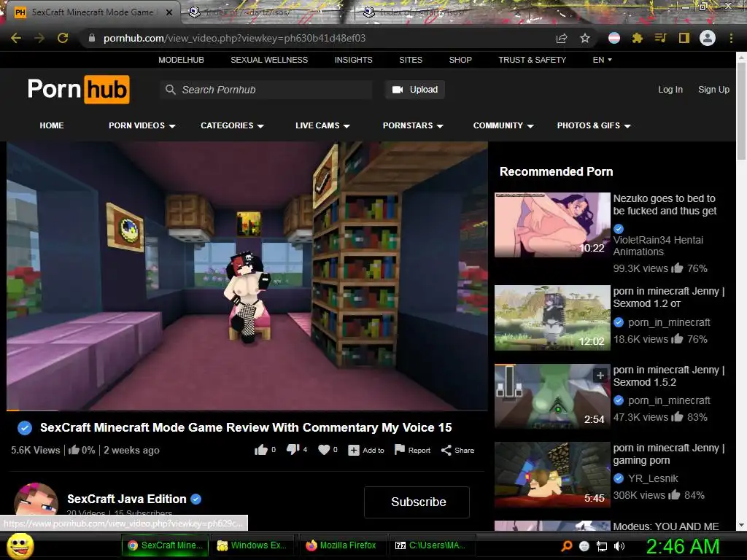Expand the Categories dropdown menu

(232, 125)
